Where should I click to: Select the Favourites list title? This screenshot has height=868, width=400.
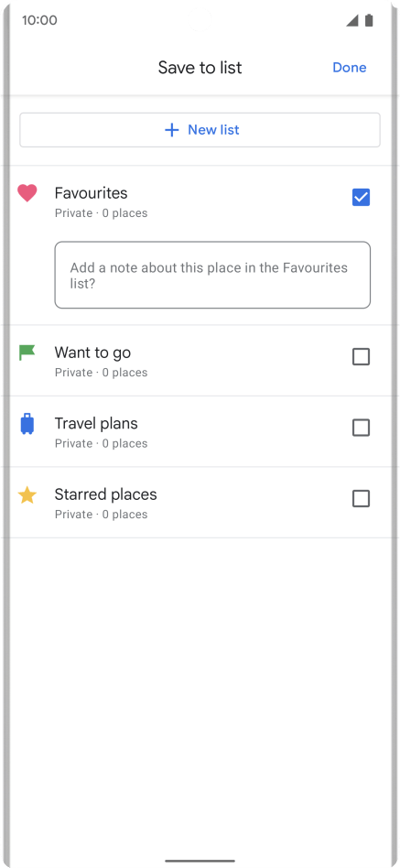92,193
